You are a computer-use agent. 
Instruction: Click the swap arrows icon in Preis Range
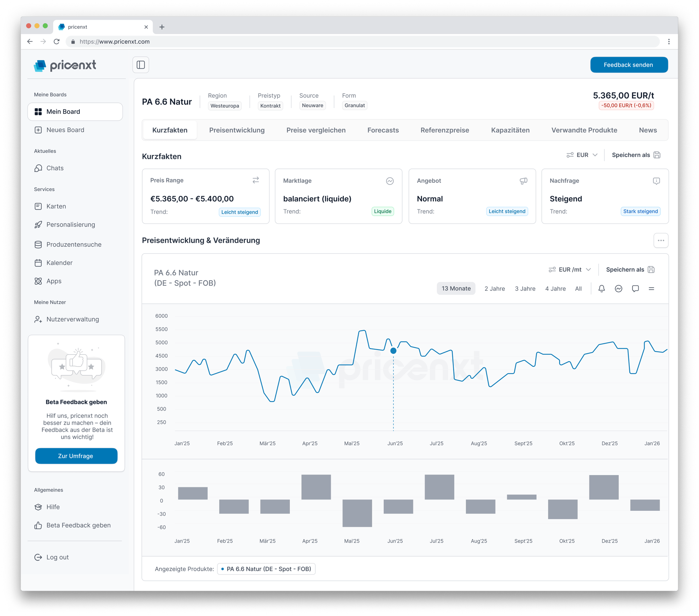pyautogui.click(x=256, y=180)
